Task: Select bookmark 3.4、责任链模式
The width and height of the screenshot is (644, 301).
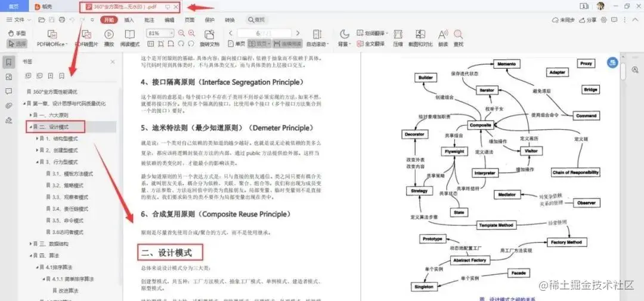Action: [x=70, y=209]
